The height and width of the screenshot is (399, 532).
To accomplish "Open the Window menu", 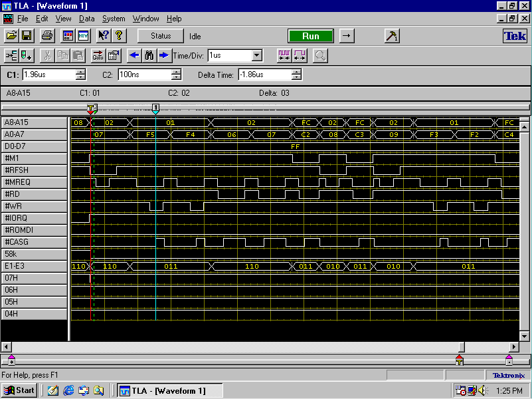I will point(146,19).
